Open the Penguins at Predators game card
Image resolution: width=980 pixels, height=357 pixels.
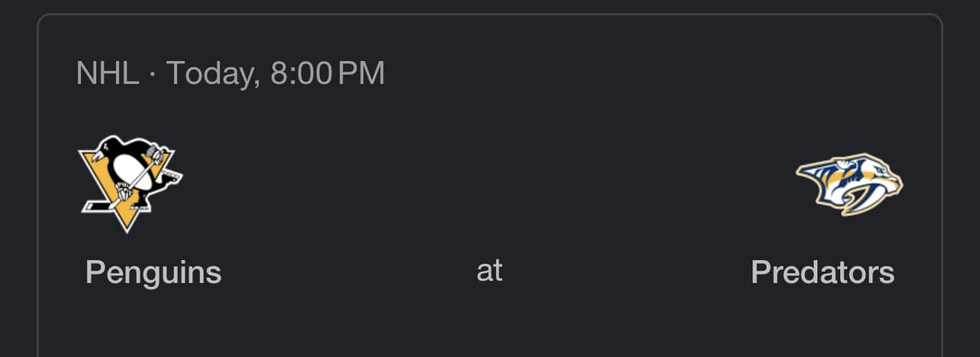(490, 185)
